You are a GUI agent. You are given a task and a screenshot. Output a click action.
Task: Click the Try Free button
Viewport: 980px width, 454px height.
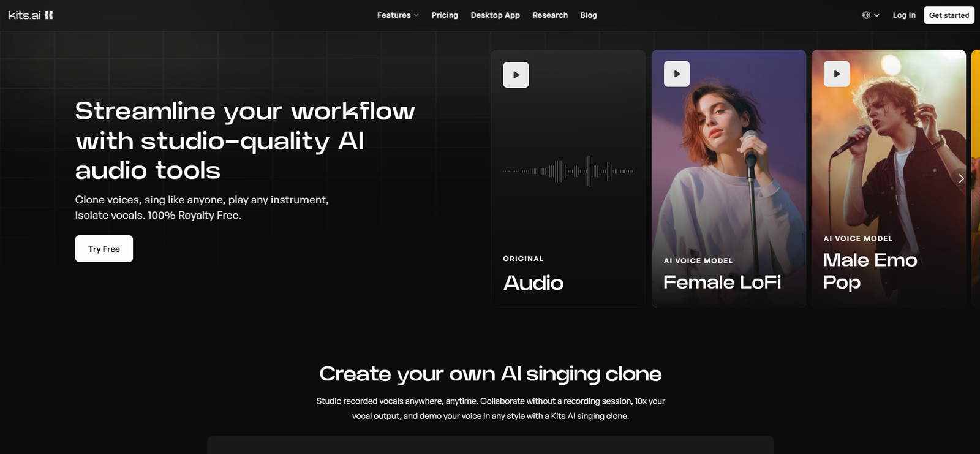104,249
